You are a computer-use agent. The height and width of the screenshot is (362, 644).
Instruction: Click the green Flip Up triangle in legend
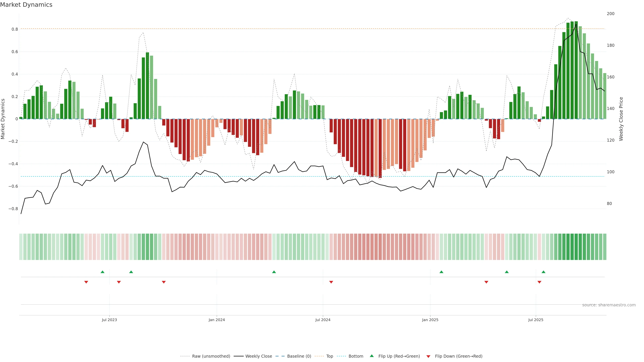point(372,356)
